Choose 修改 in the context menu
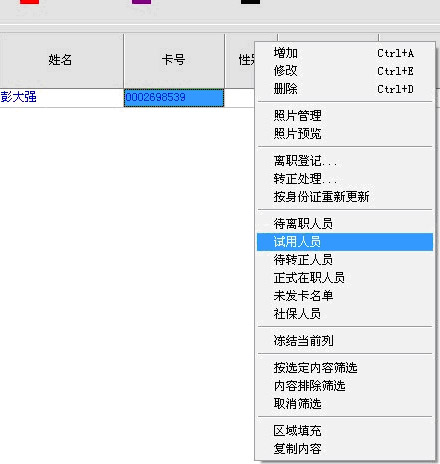 (x=345, y=71)
